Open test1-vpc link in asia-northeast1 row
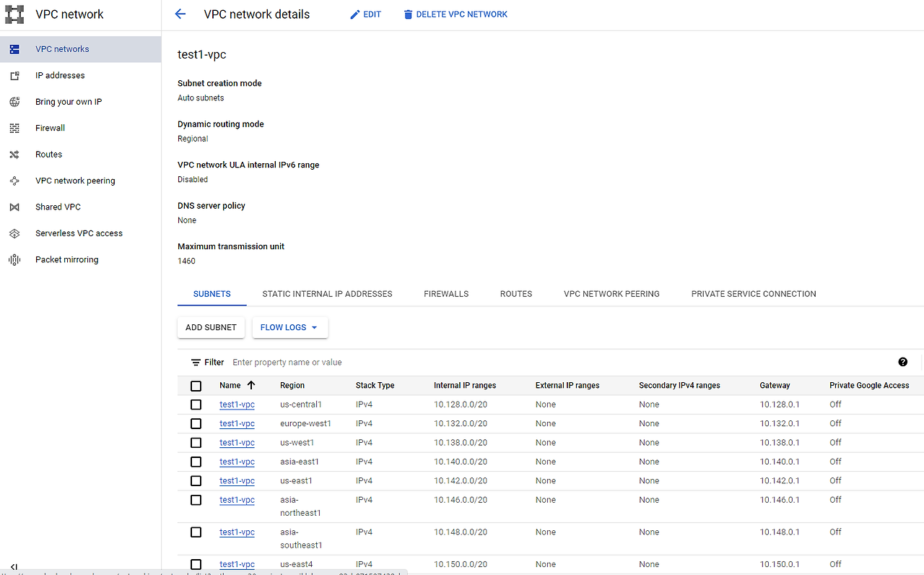The width and height of the screenshot is (924, 575). (237, 500)
